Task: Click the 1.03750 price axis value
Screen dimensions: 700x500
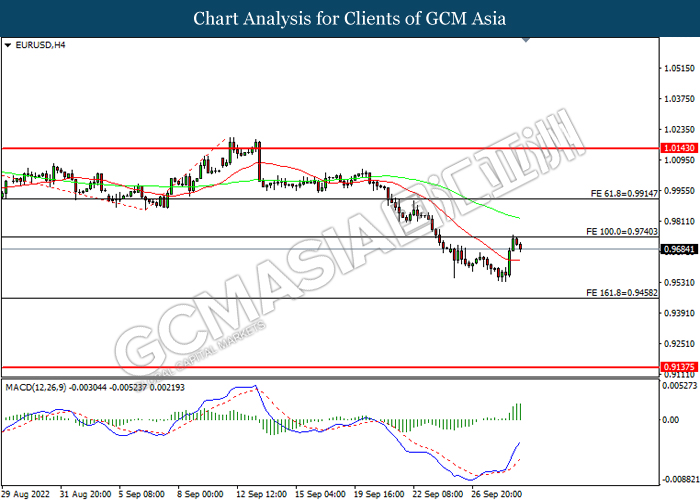Action: [679, 99]
